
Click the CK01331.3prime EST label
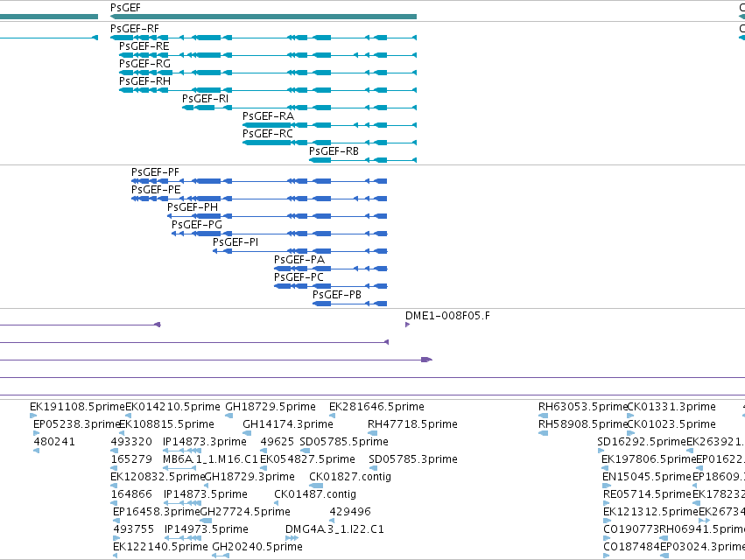(x=671, y=407)
